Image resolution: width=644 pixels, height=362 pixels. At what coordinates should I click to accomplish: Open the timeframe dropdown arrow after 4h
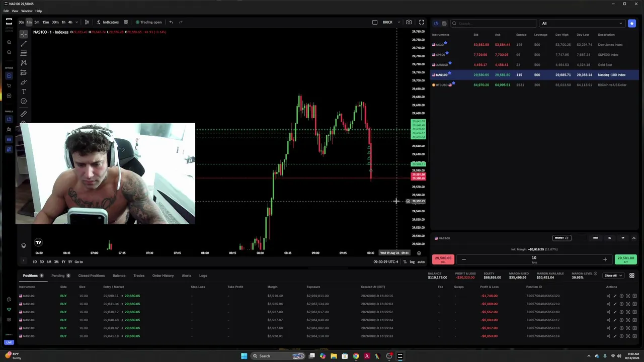tap(76, 22)
